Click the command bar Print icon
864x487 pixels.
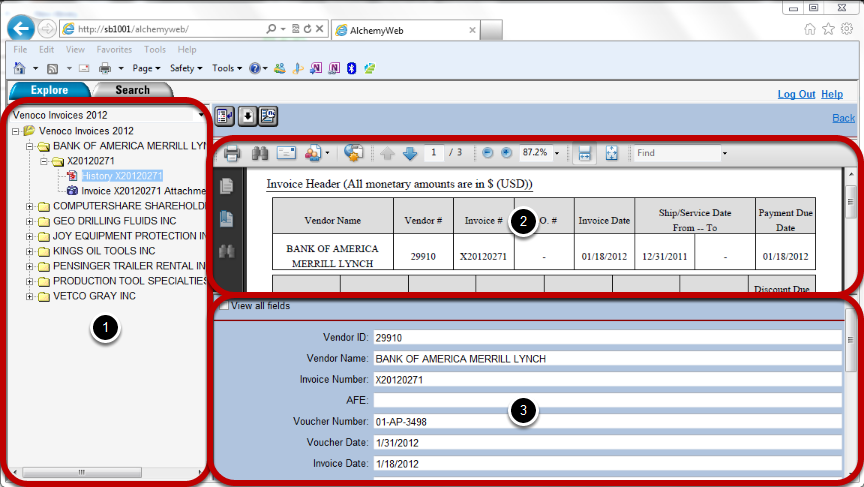[x=105, y=68]
